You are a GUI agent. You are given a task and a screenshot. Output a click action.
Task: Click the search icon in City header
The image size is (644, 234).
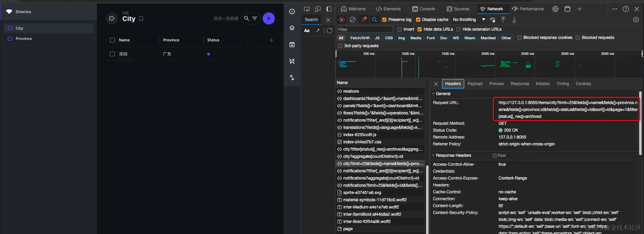[x=246, y=19]
